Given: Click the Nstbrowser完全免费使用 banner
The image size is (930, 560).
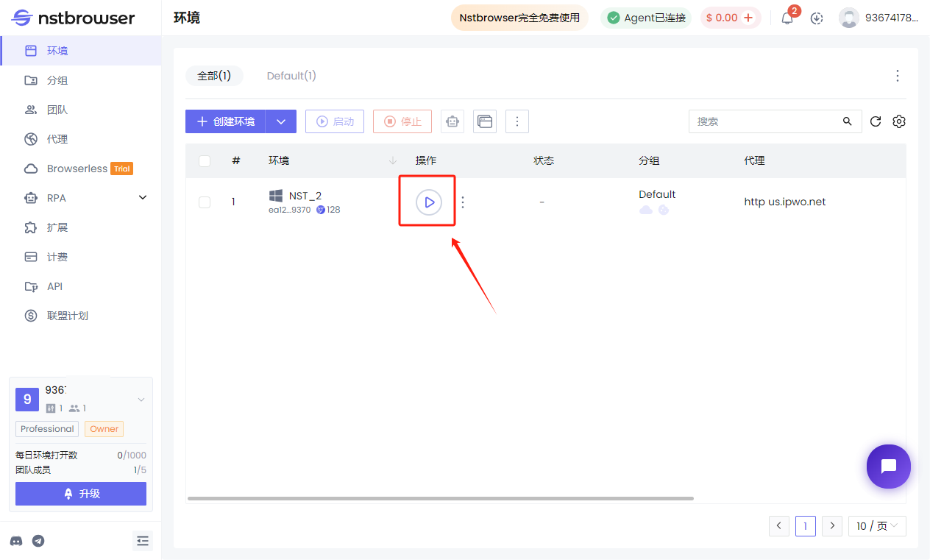Looking at the screenshot, I should [519, 18].
